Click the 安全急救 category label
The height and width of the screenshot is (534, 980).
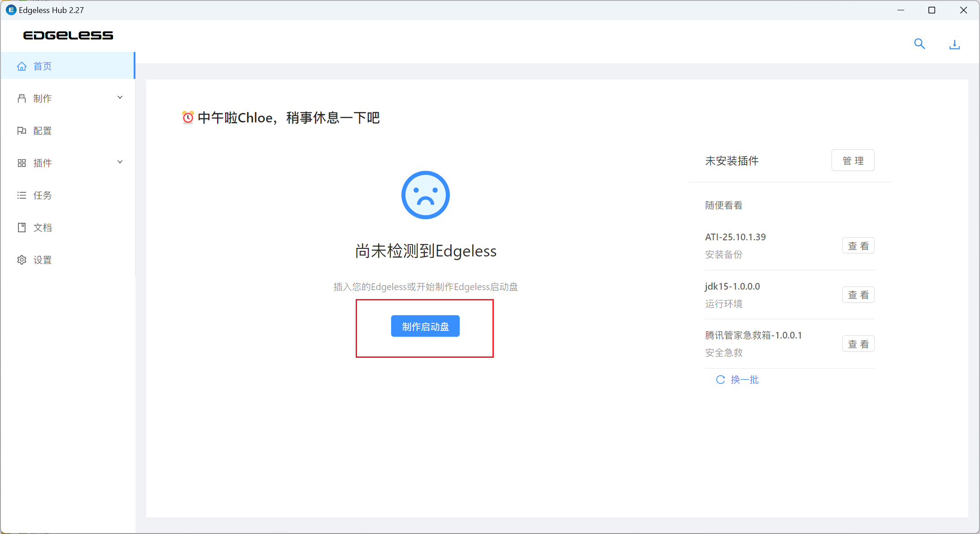click(723, 353)
